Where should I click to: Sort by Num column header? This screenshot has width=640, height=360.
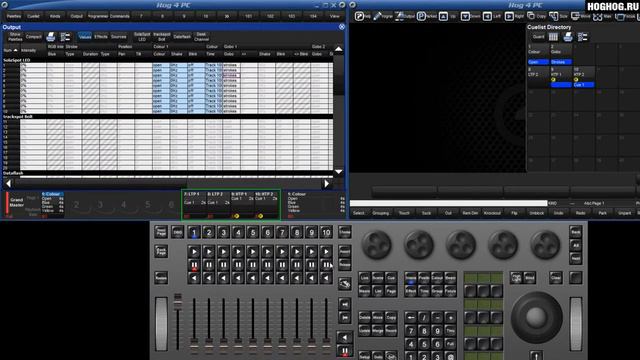[x=10, y=50]
